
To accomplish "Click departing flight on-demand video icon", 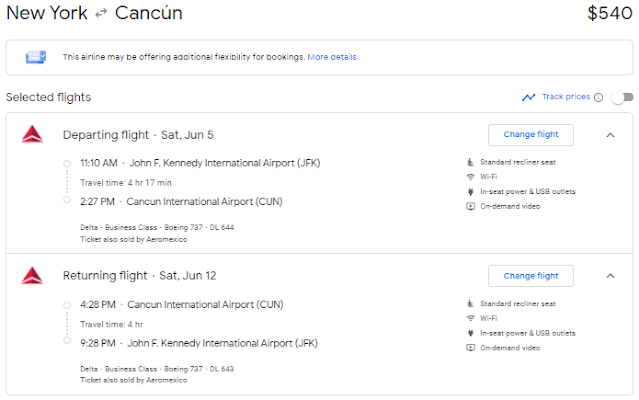I will click(470, 206).
